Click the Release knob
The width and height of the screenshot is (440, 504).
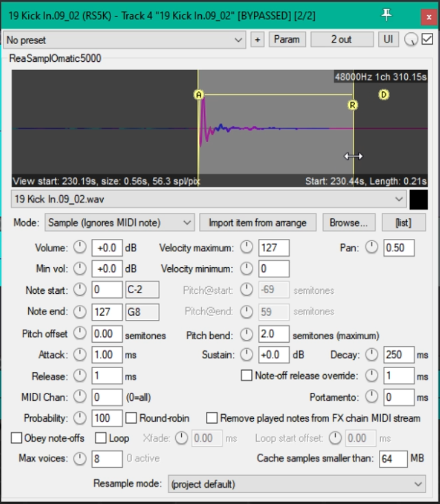click(80, 376)
